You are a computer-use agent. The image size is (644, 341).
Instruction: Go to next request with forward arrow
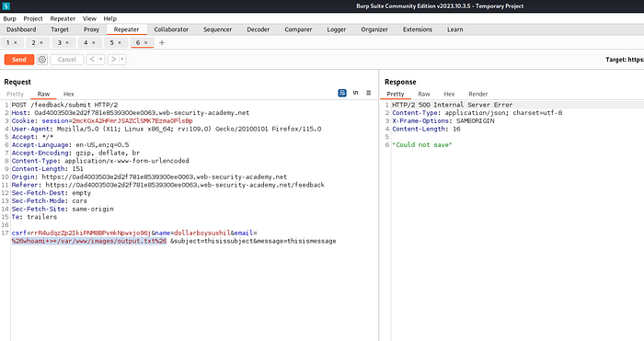coord(113,60)
